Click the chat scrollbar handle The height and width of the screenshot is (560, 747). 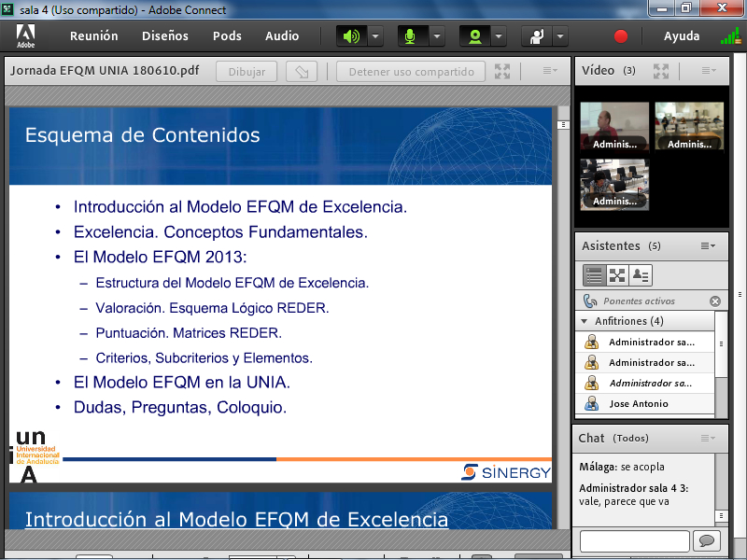point(721,516)
